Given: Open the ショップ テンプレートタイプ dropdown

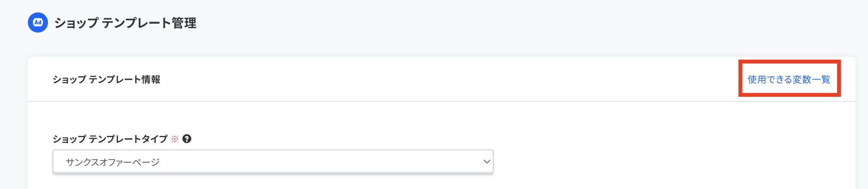Looking at the screenshot, I should point(273,162).
